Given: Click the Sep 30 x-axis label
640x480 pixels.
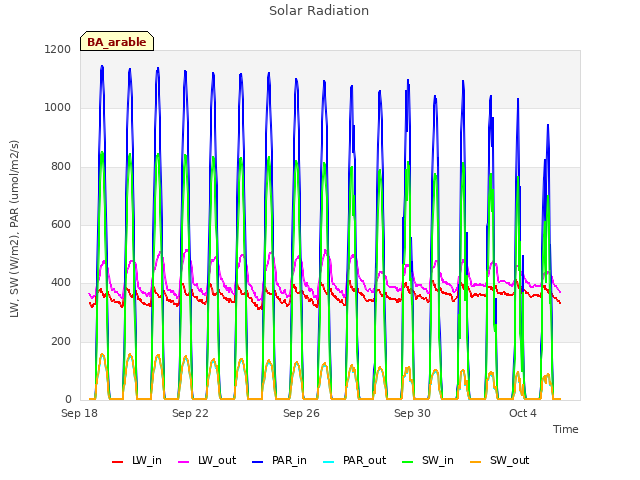Looking at the screenshot, I should tap(412, 413).
